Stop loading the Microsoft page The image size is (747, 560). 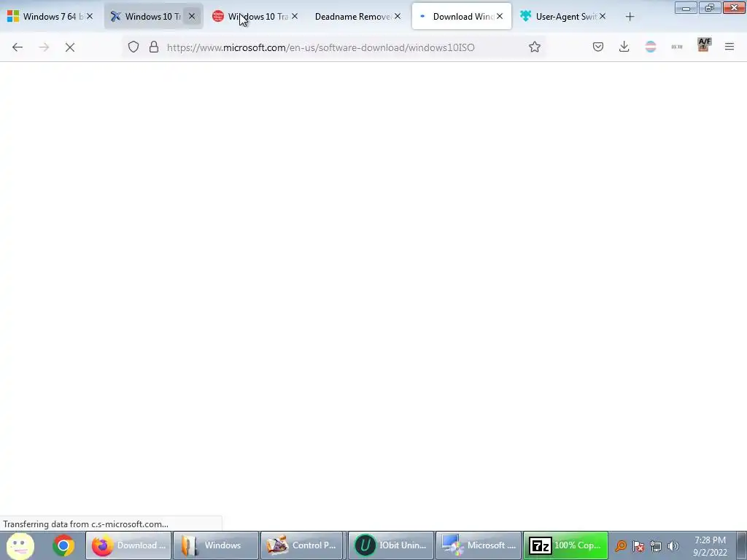point(70,47)
